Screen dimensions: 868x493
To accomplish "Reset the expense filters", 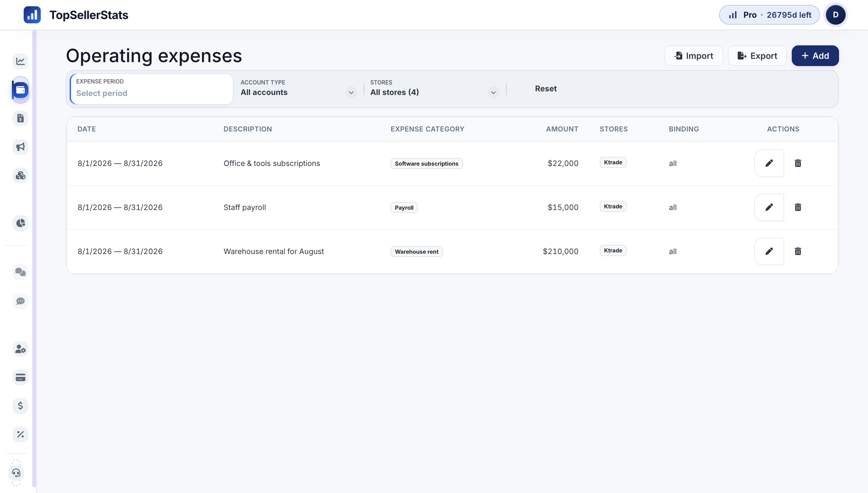I will 545,89.
